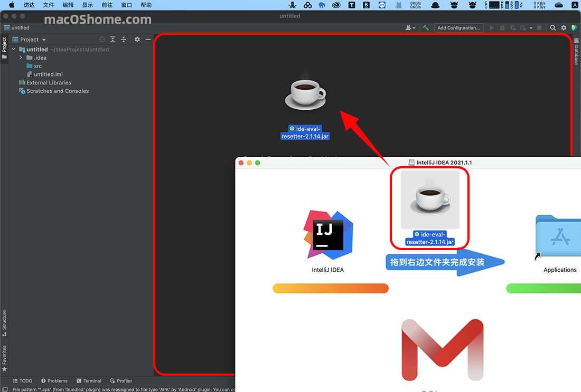This screenshot has height=392, width=581.
Task: Click Add Configuration button
Action: click(458, 28)
